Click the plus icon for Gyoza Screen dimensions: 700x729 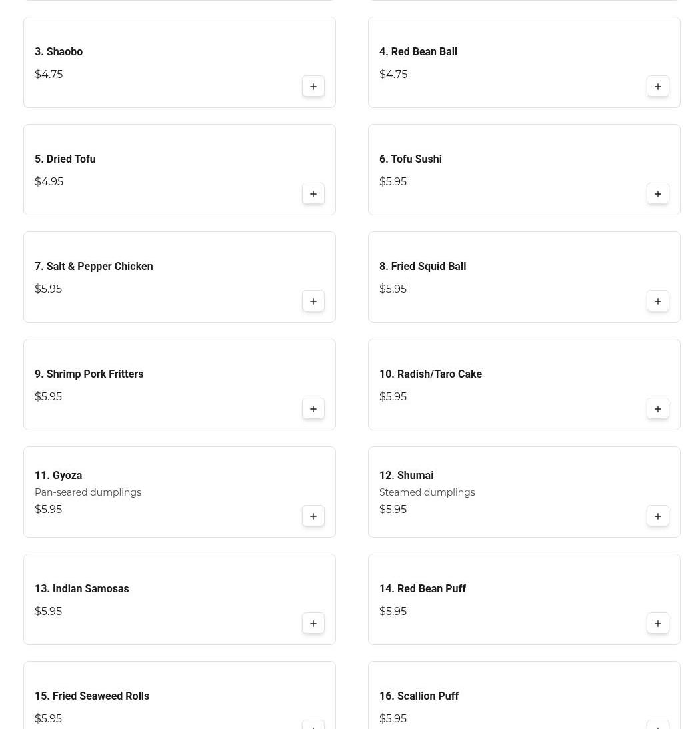click(x=313, y=516)
